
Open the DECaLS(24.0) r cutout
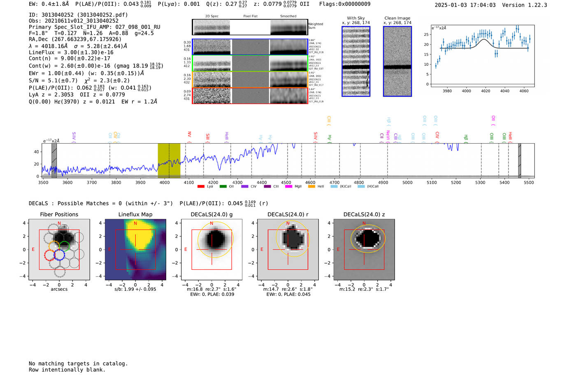click(x=288, y=249)
